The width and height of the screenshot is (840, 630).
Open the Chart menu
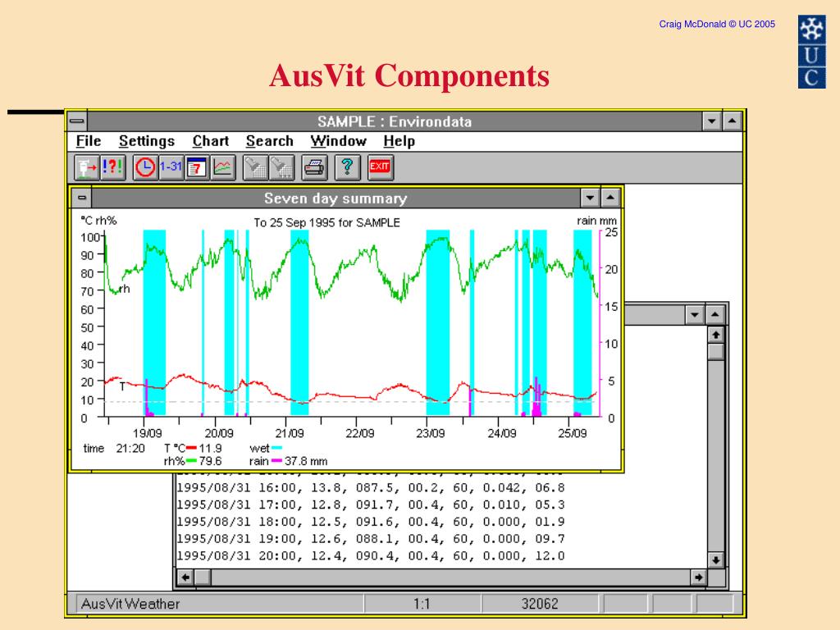pos(211,141)
